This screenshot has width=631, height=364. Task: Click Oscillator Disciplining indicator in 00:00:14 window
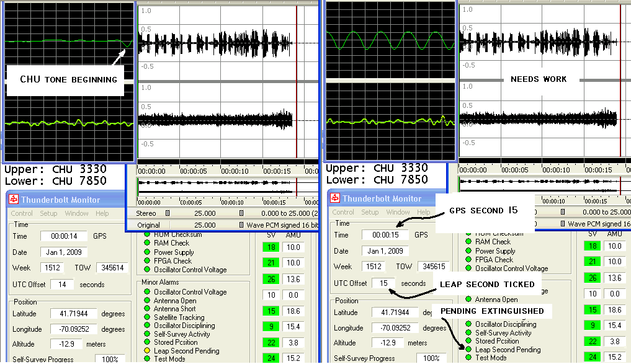(147, 326)
